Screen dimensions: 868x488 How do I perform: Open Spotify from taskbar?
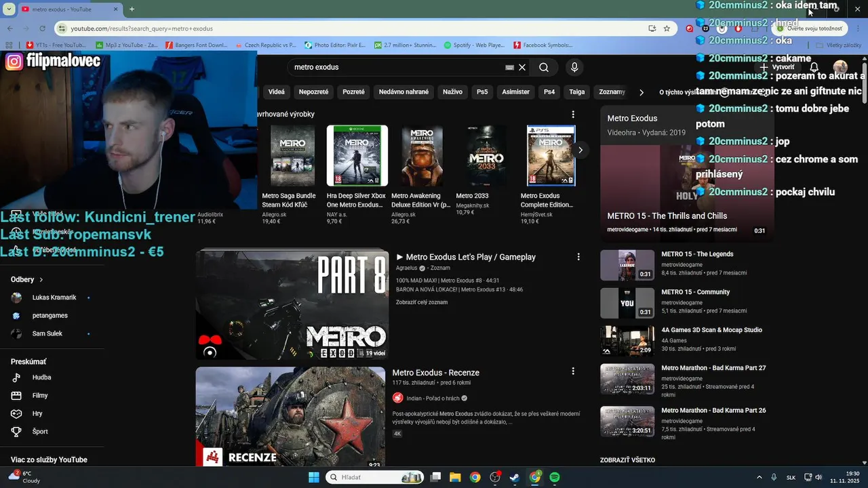[x=555, y=477]
